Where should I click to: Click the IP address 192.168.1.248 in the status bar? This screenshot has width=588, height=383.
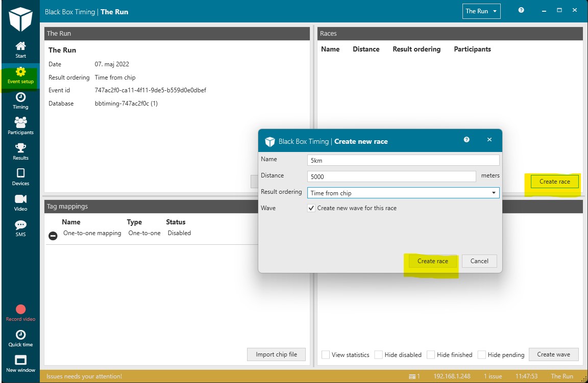coord(452,376)
